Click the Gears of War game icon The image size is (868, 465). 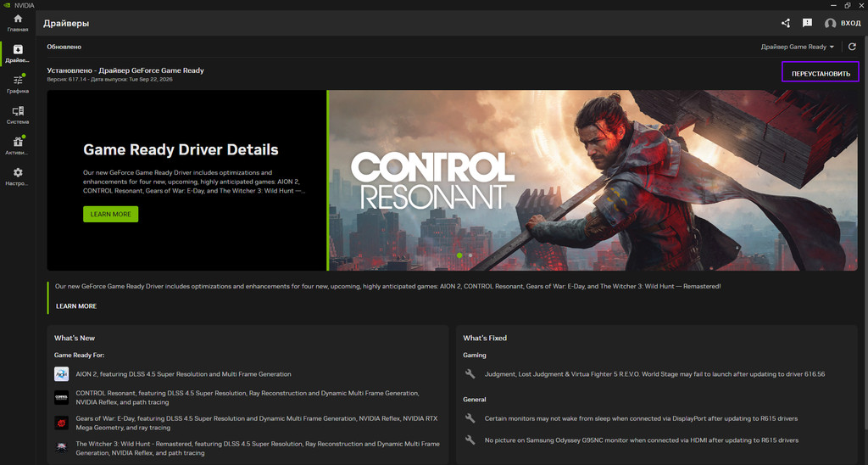61,423
